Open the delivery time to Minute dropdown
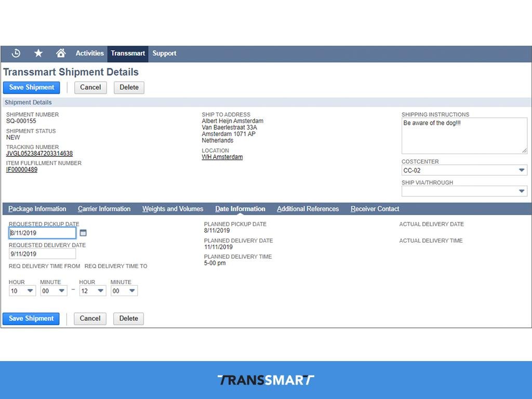 pyautogui.click(x=124, y=291)
